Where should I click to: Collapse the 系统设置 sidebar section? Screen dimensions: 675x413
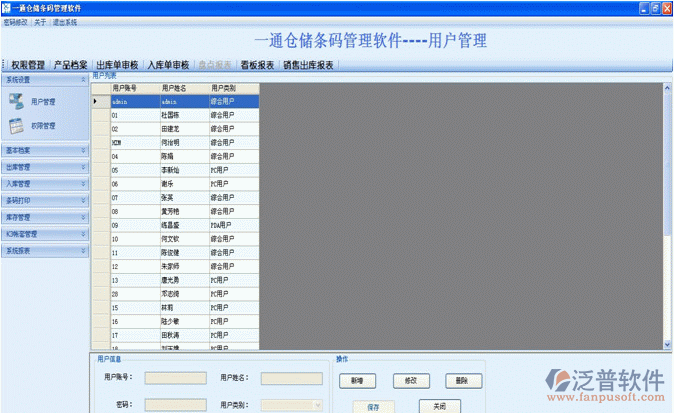83,79
